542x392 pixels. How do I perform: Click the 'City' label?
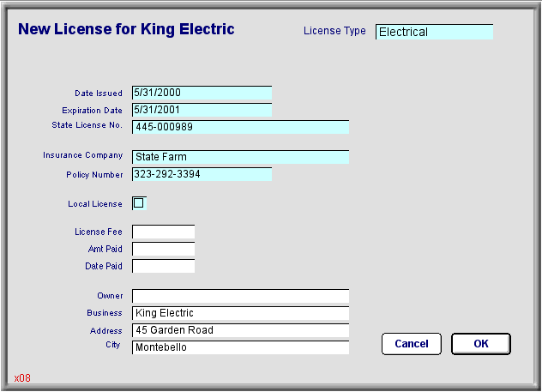click(x=113, y=345)
